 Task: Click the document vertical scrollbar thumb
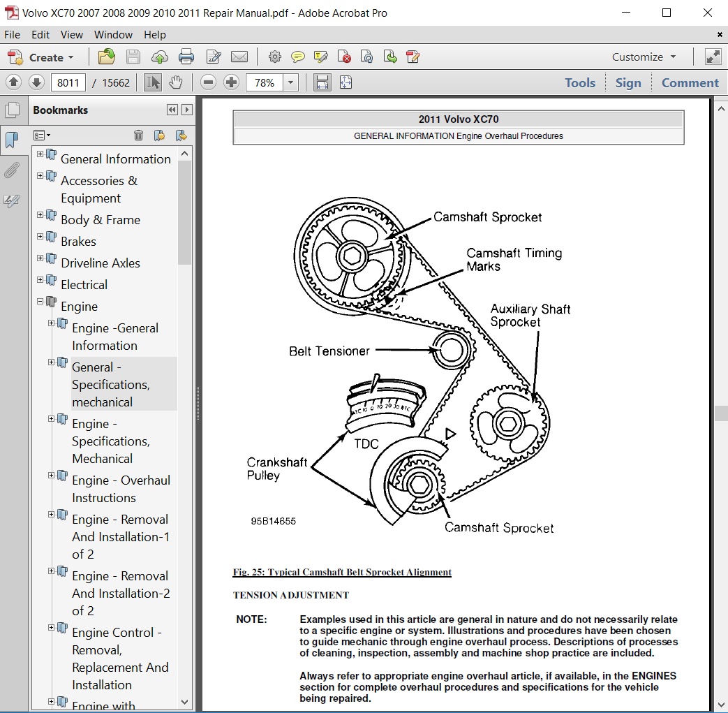click(x=721, y=413)
